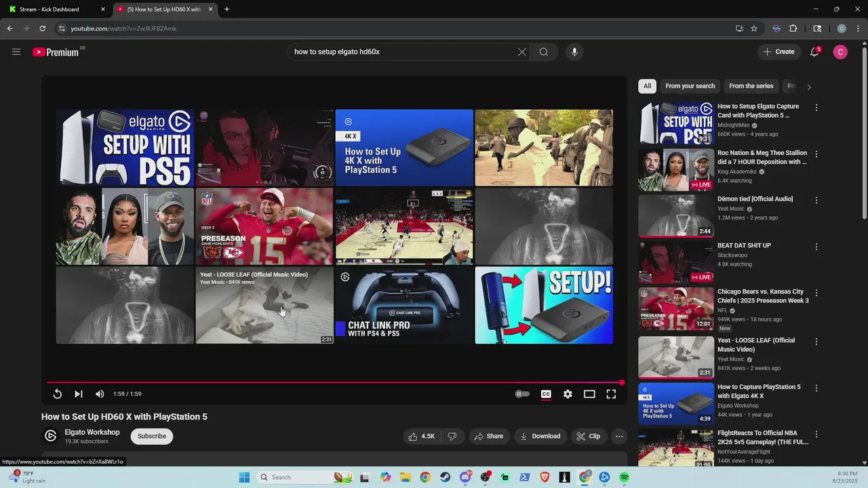Close the Kick Dashboard tab
The width and height of the screenshot is (868, 488).
coord(103,9)
